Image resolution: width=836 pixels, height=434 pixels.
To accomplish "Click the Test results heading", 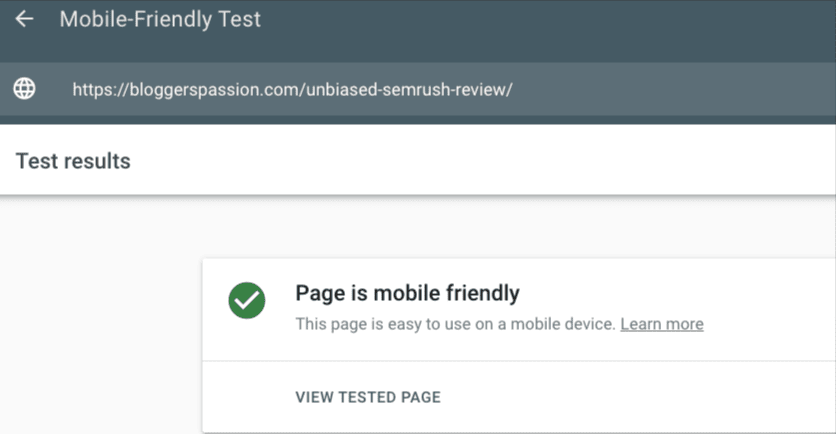I will click(x=73, y=161).
